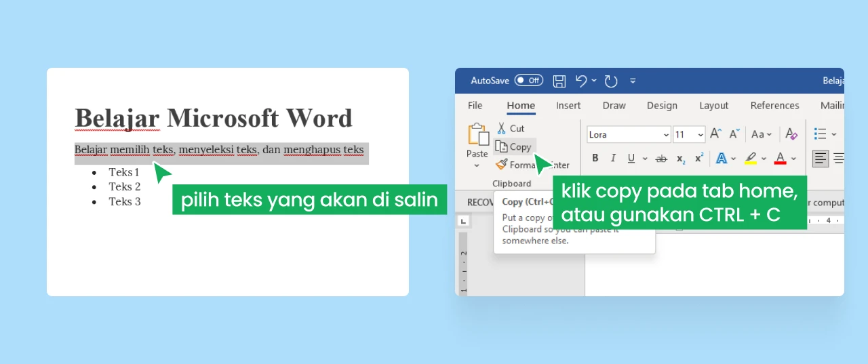Open Text Effects dropdown arrow
Image resolution: width=868 pixels, height=364 pixels.
pos(734,159)
